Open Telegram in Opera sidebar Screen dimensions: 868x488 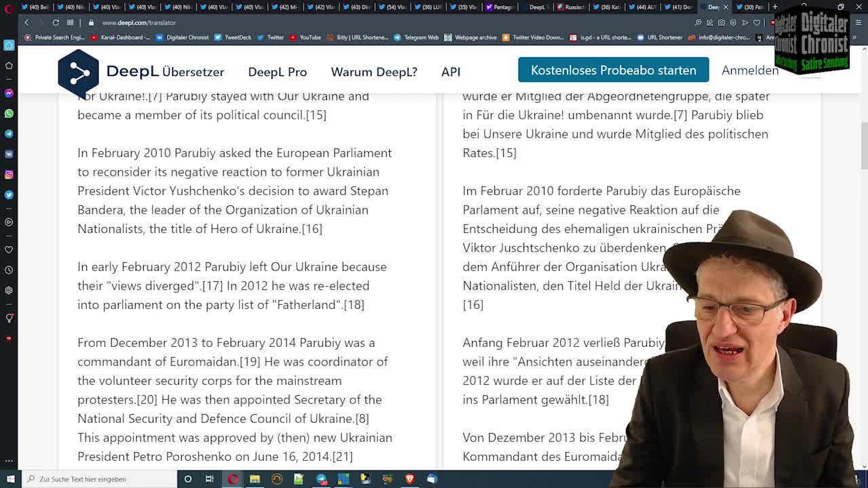click(9, 134)
